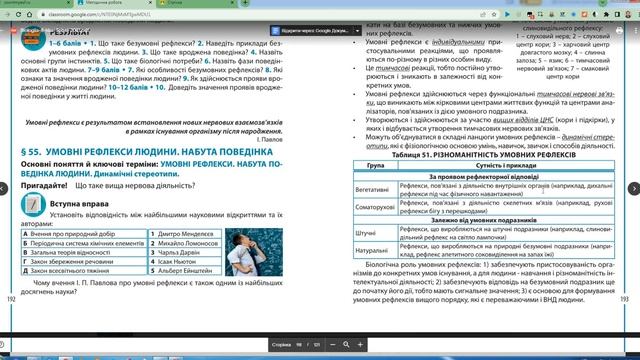Click the Соматорухові table cell
This screenshot has width=640, height=360.
click(x=376, y=207)
